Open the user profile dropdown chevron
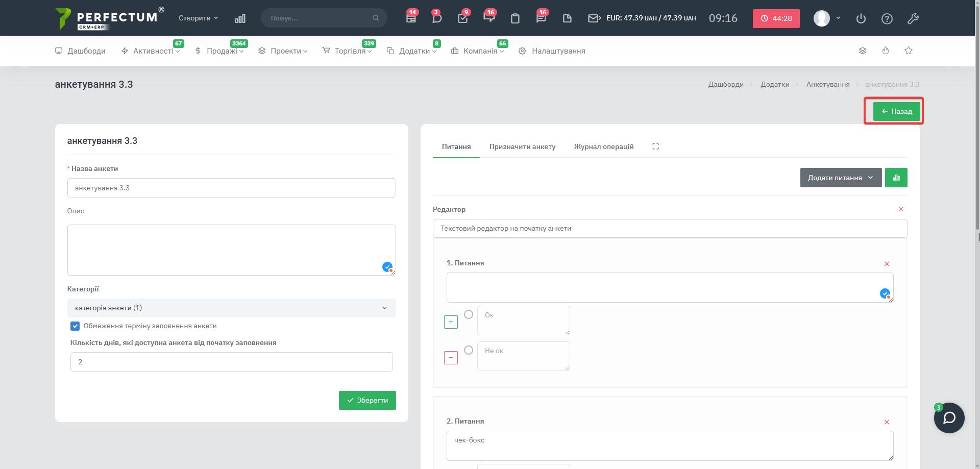This screenshot has width=980, height=469. tap(838, 18)
